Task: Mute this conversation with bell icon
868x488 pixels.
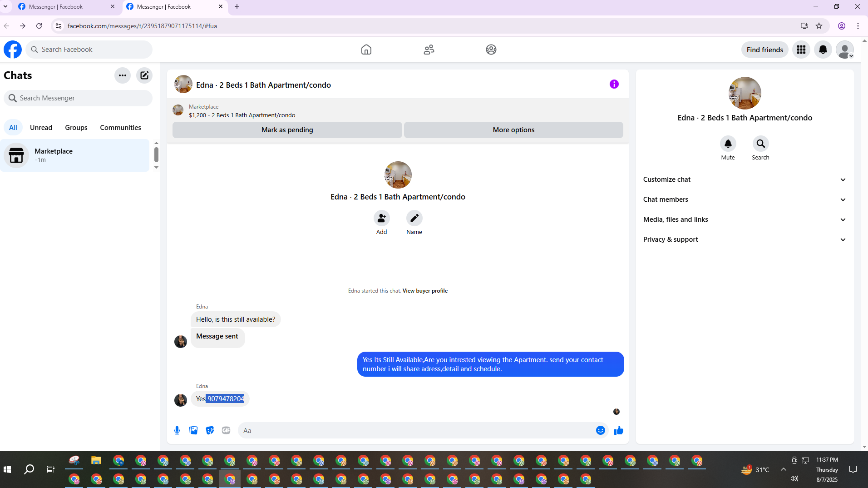Action: (728, 144)
